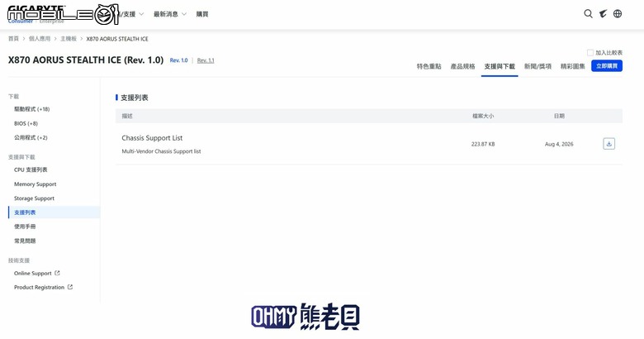
Task: Click external link icon beside Product Registration
Action: [70, 287]
